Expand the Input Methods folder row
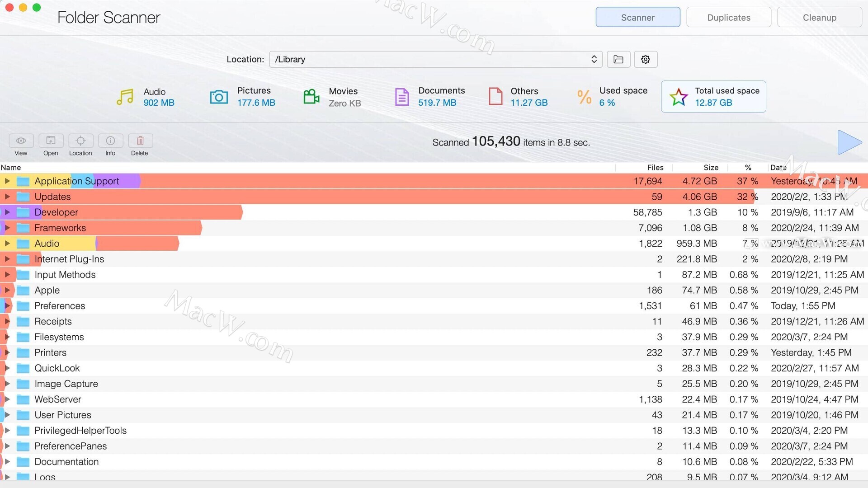The width and height of the screenshot is (868, 488). (7, 275)
